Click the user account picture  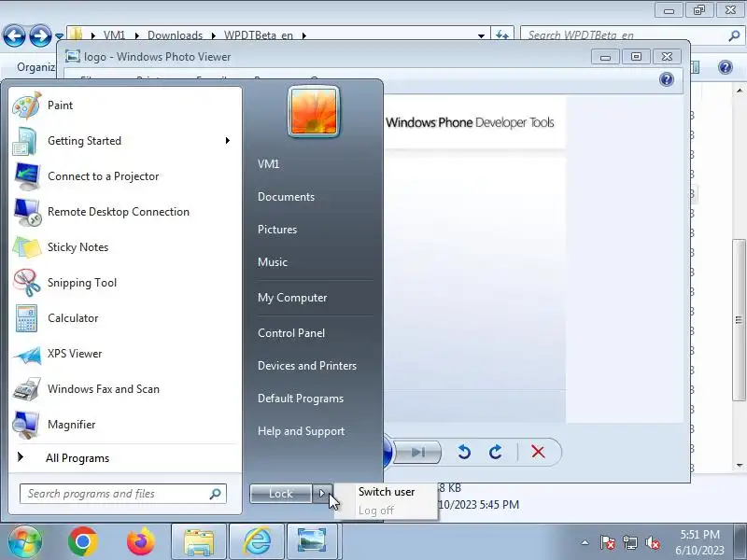pos(314,112)
